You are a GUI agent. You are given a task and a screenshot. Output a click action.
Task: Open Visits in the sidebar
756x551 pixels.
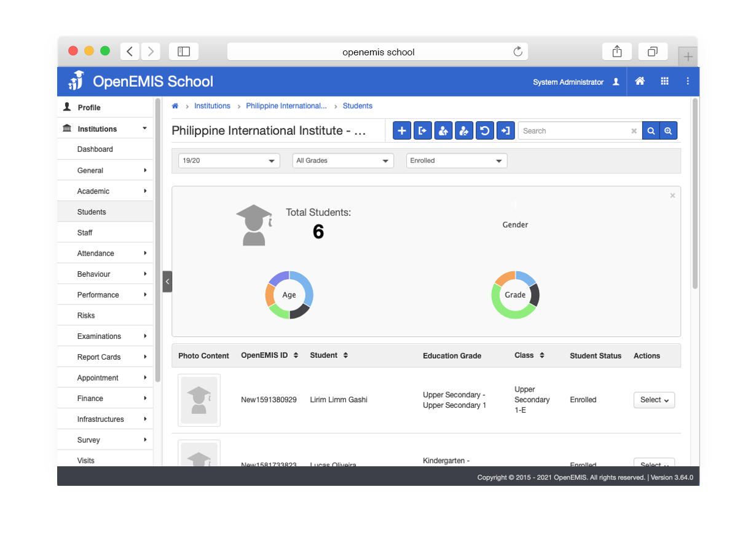105,460
